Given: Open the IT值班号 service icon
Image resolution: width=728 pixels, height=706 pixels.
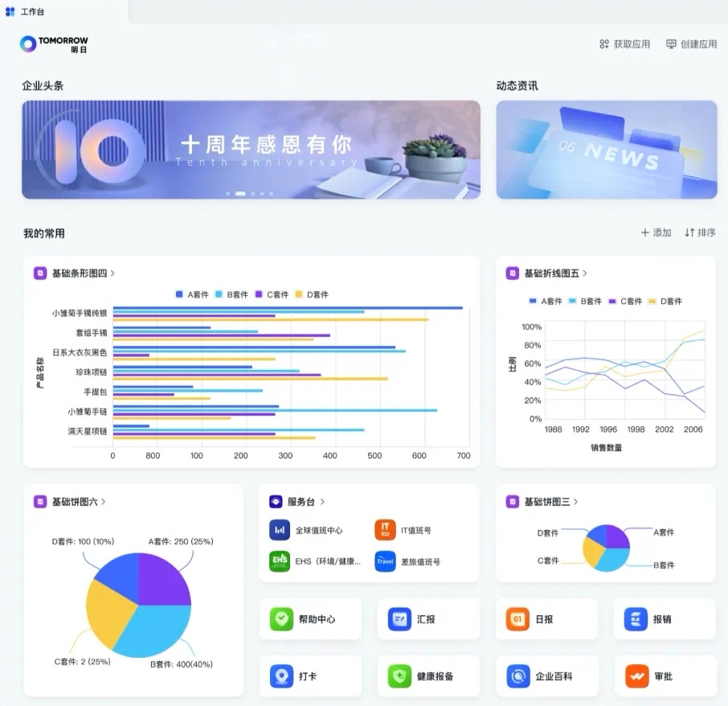Looking at the screenshot, I should pos(385,530).
